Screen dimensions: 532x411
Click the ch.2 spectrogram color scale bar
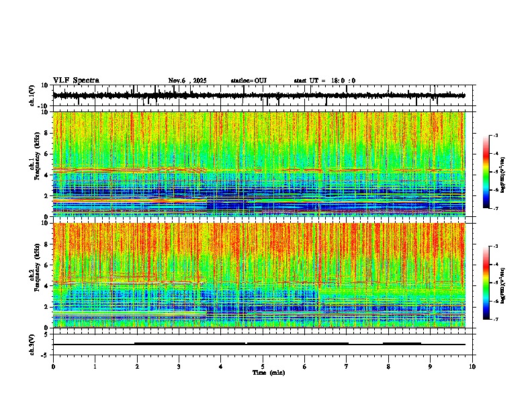(x=486, y=283)
